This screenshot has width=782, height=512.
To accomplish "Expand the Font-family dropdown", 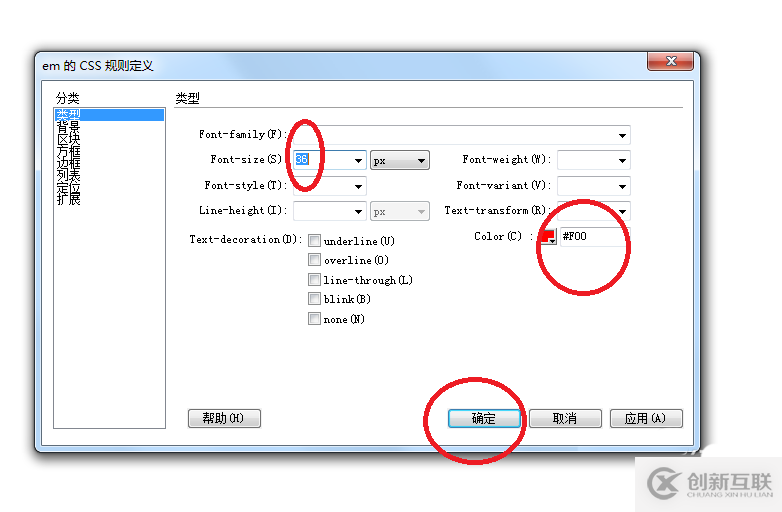I will (622, 135).
